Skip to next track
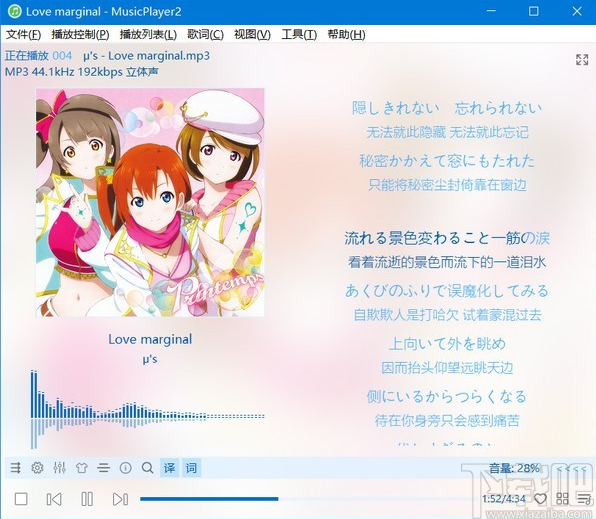This screenshot has width=596, height=519. (120, 499)
